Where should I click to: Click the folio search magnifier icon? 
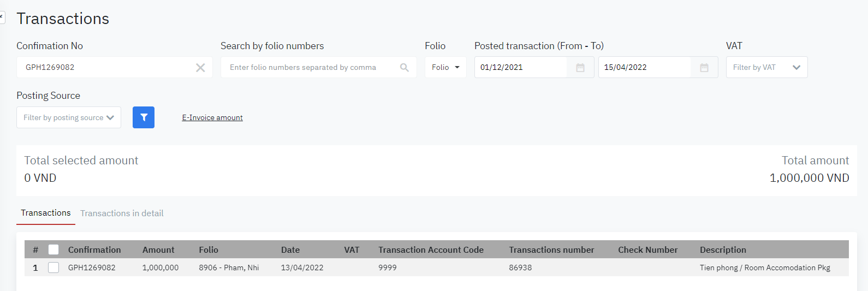(x=404, y=68)
